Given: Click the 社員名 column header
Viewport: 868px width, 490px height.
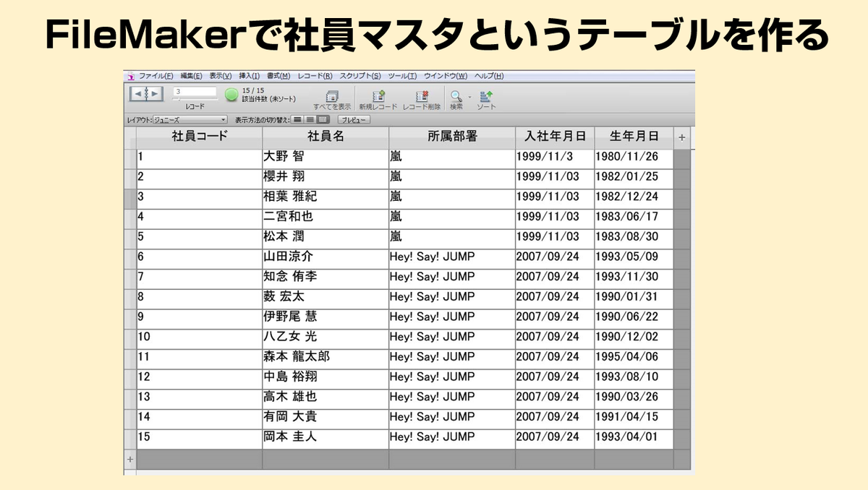Looking at the screenshot, I should click(x=325, y=137).
